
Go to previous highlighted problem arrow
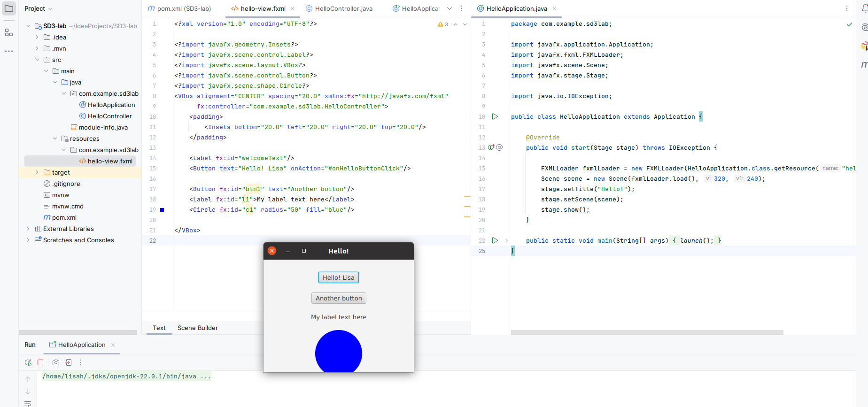(x=455, y=24)
